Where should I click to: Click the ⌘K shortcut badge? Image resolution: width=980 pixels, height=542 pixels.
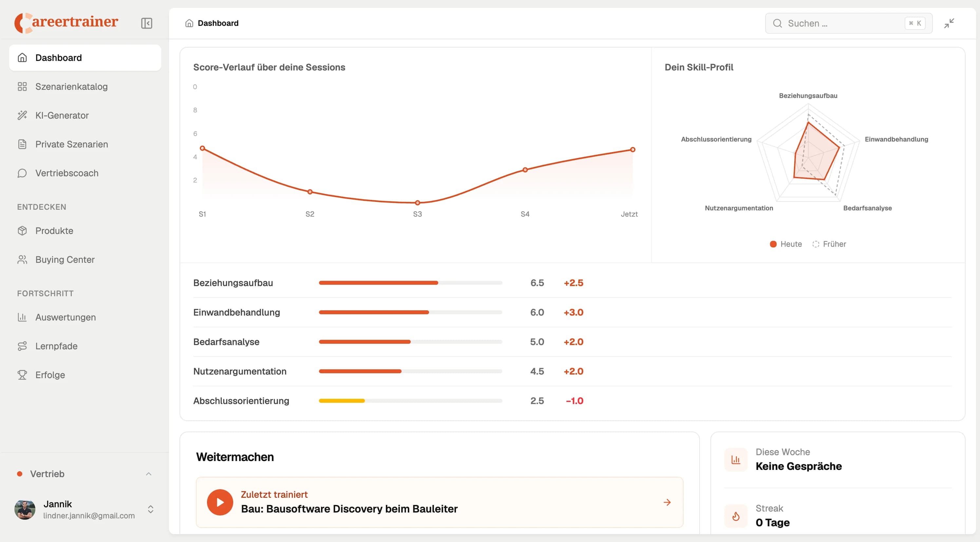pyautogui.click(x=915, y=23)
